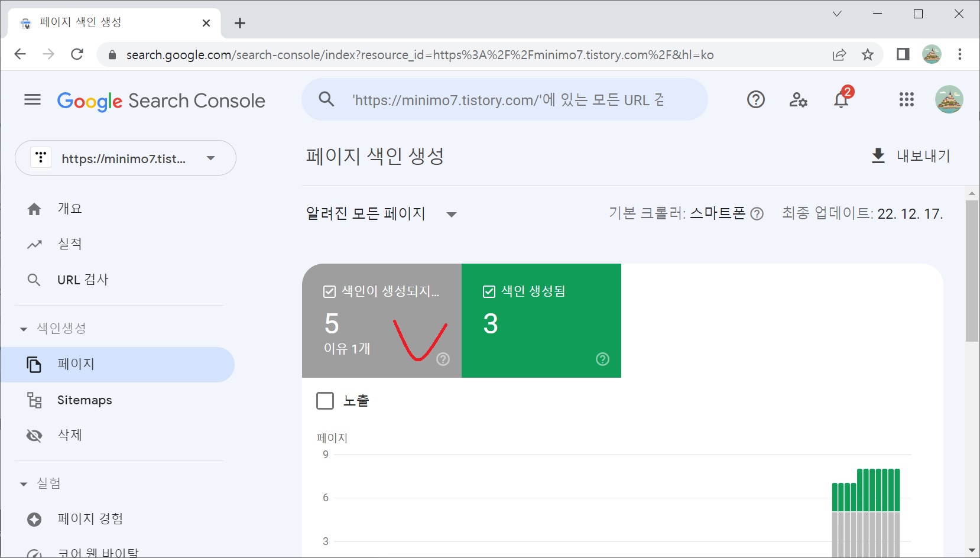This screenshot has width=980, height=558.
Task: Focus the URL inspection search field
Action: pyautogui.click(x=505, y=100)
